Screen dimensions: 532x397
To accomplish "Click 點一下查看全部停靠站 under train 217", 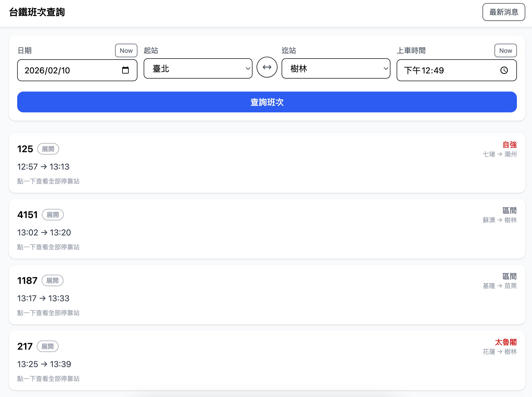I will coord(48,379).
